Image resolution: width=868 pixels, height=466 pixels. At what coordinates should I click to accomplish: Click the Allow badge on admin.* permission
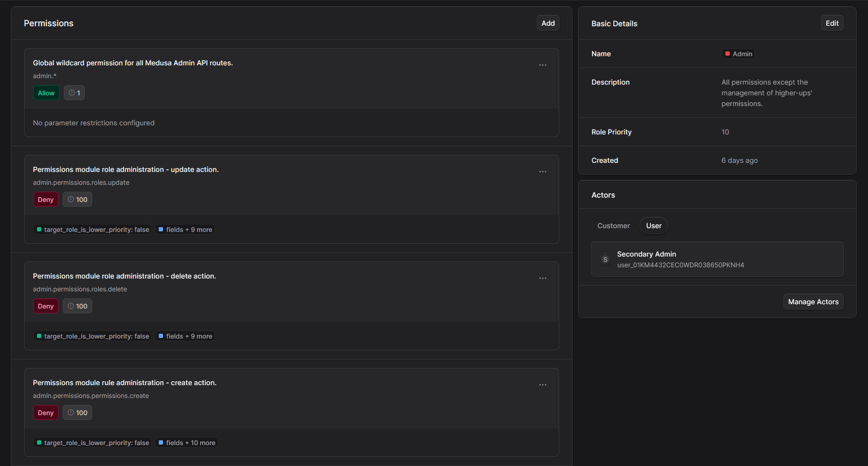coord(46,93)
